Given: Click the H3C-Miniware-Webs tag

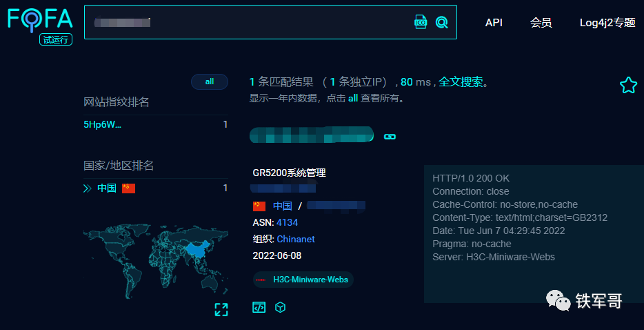Looking at the screenshot, I should pos(303,280).
